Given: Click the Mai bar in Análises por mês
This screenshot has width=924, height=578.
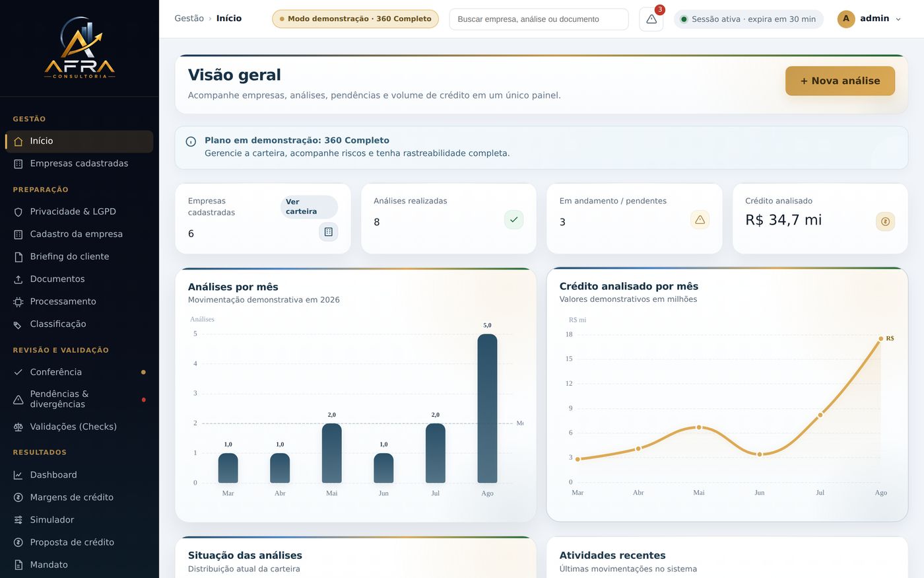Looking at the screenshot, I should point(332,453).
